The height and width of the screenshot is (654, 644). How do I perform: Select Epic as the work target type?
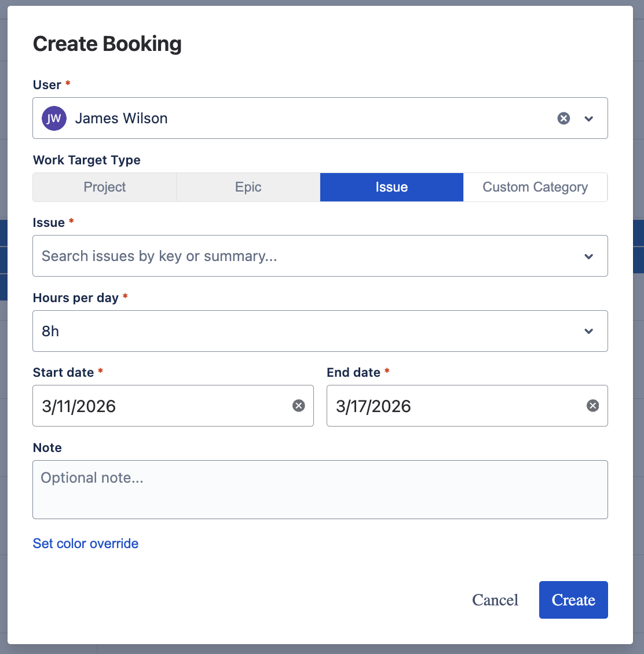point(248,187)
